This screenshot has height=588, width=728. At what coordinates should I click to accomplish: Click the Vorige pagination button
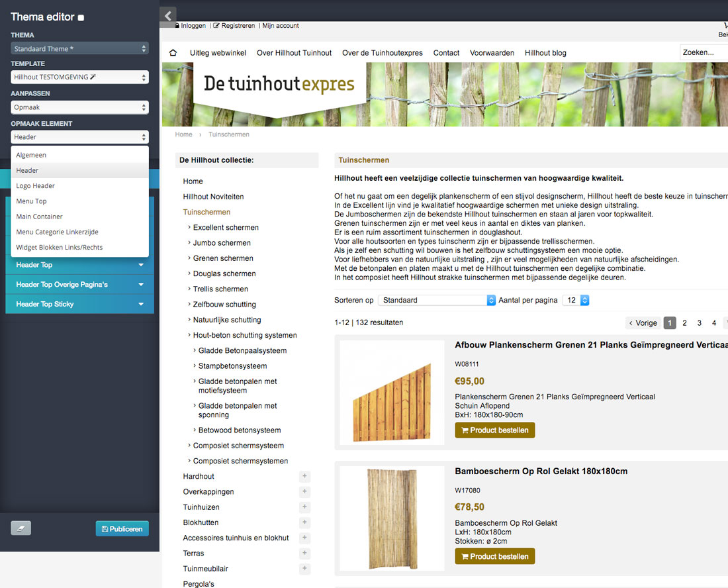[643, 322]
